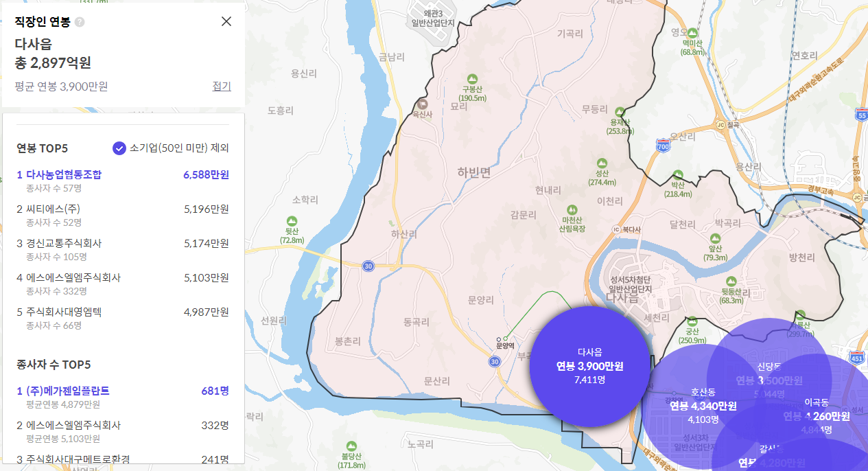Close the 직장인 연봉 panel

226,21
